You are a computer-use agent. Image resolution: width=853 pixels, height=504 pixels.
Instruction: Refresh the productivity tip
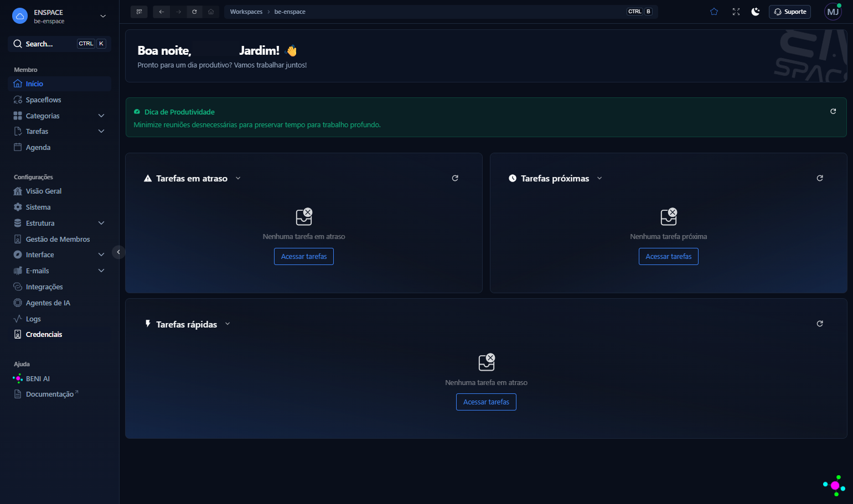click(833, 111)
